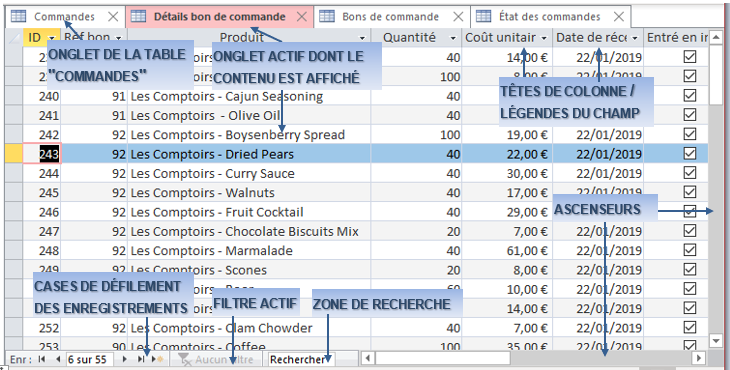
Task: Switch to the Commandes tab
Action: coord(64,17)
